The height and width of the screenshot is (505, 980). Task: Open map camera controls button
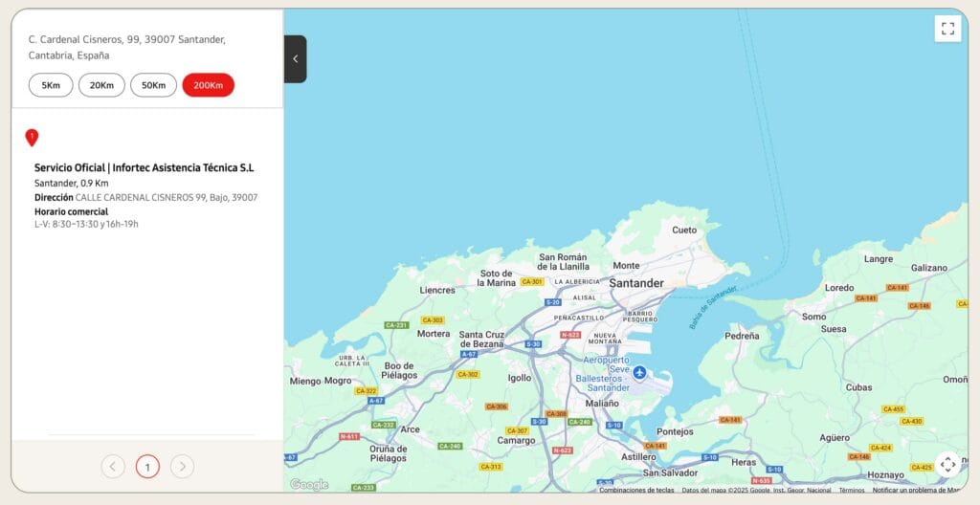click(x=947, y=465)
